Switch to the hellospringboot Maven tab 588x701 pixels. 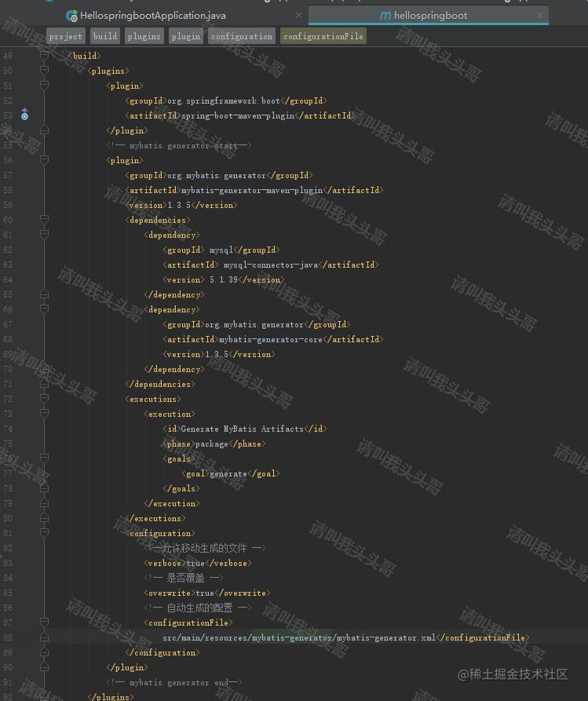point(430,16)
